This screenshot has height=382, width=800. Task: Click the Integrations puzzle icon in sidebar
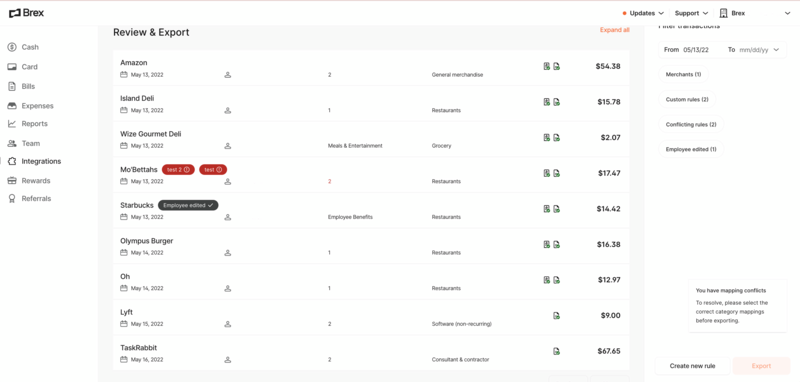12,161
